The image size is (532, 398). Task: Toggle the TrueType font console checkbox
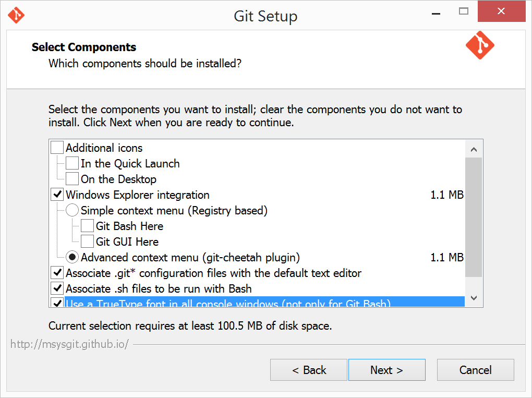point(57,303)
